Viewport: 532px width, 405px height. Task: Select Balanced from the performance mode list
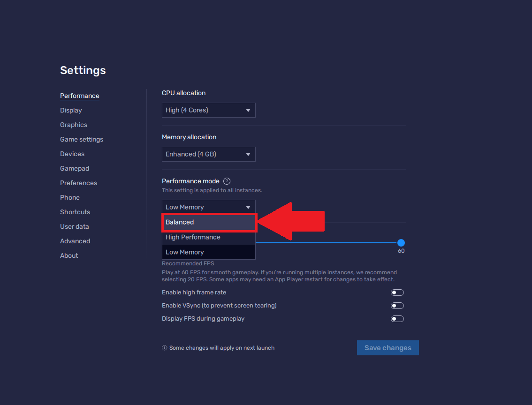(208, 222)
